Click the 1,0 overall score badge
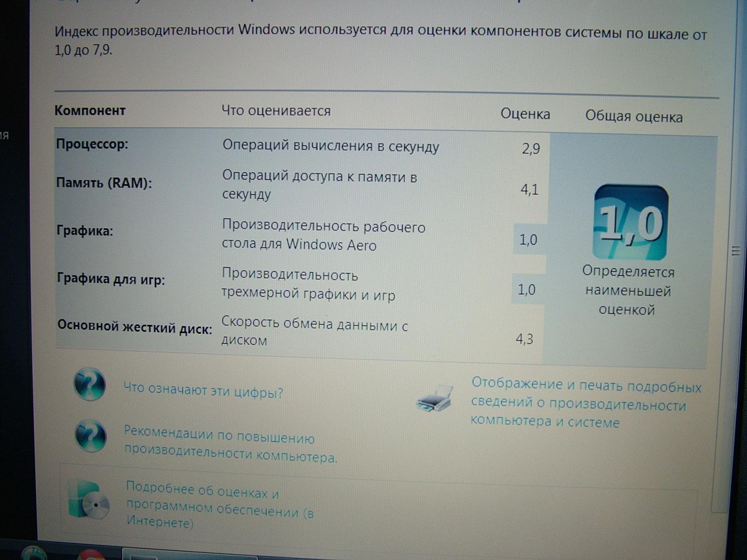This screenshot has height=560, width=747. [x=630, y=223]
